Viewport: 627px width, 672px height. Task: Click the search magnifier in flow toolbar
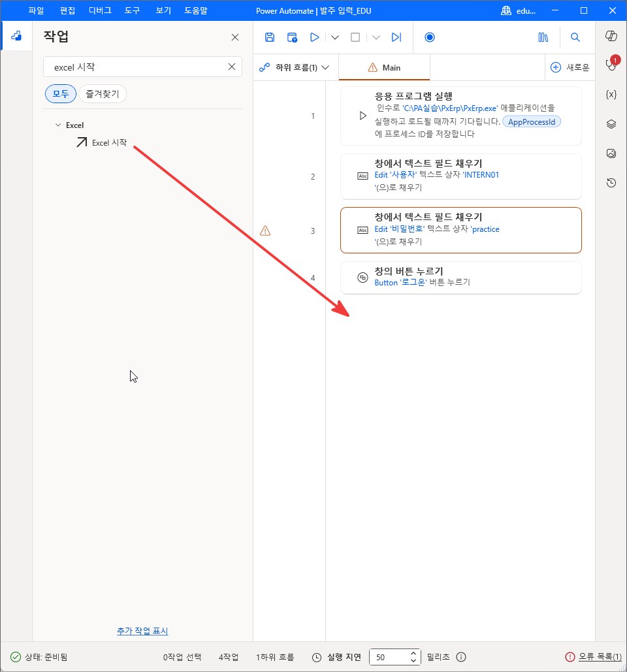(x=575, y=37)
